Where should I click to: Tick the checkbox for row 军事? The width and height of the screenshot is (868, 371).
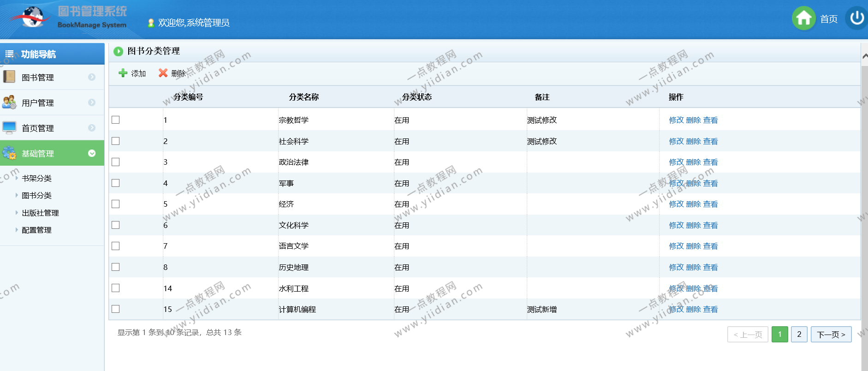(116, 183)
